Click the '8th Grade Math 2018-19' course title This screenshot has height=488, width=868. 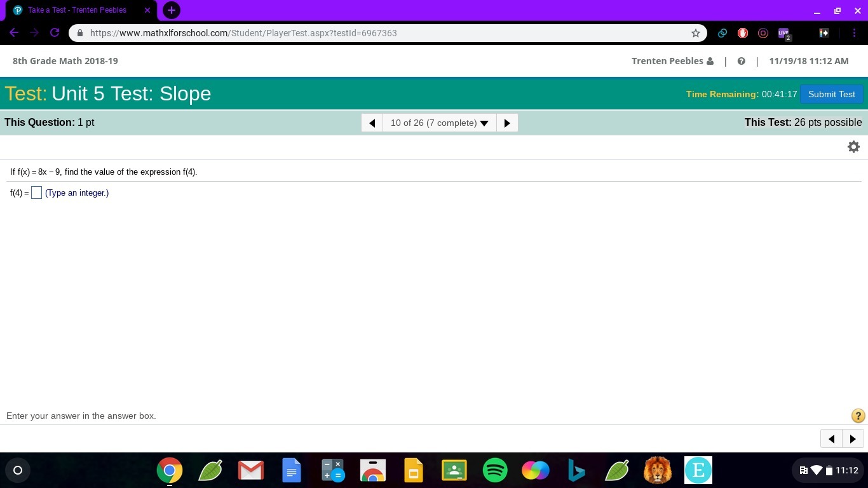click(x=65, y=61)
